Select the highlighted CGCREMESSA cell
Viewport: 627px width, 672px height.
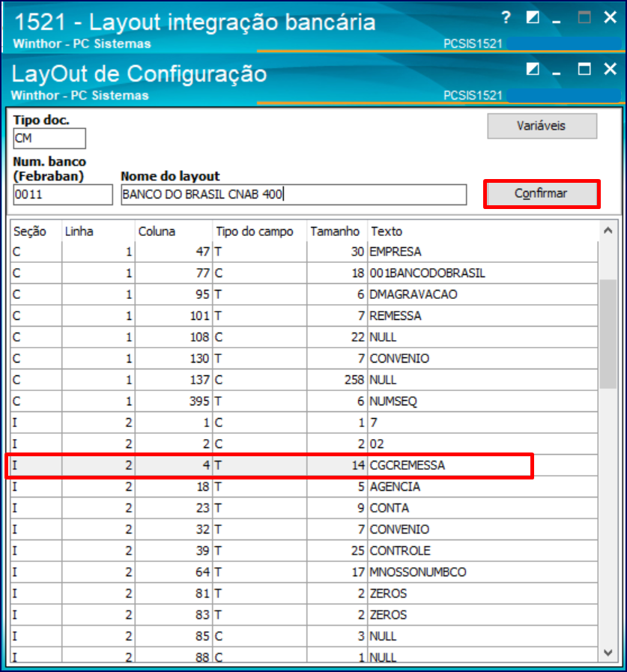[482, 465]
